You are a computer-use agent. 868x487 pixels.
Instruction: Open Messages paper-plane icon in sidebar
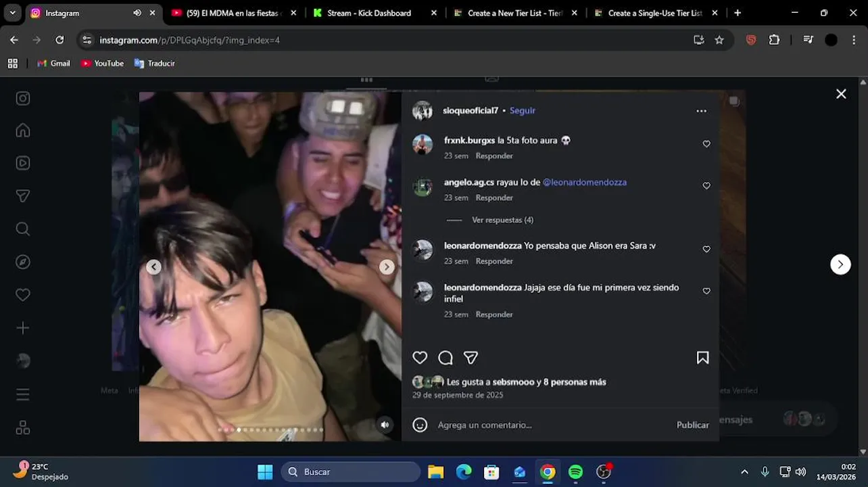[23, 196]
